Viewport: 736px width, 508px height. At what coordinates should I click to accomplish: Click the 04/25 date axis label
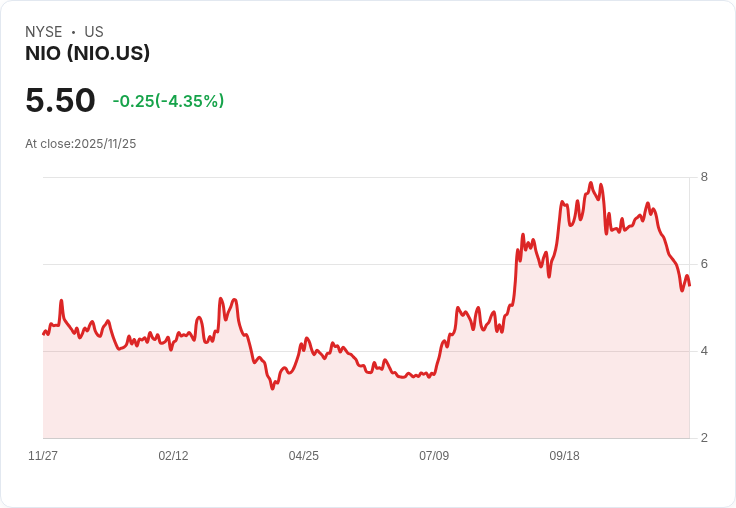click(304, 456)
